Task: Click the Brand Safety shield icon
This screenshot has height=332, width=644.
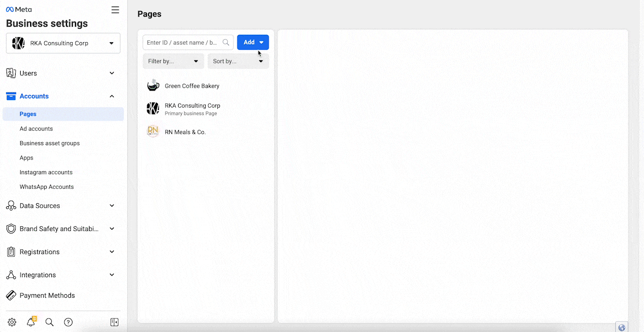Action: (11, 229)
